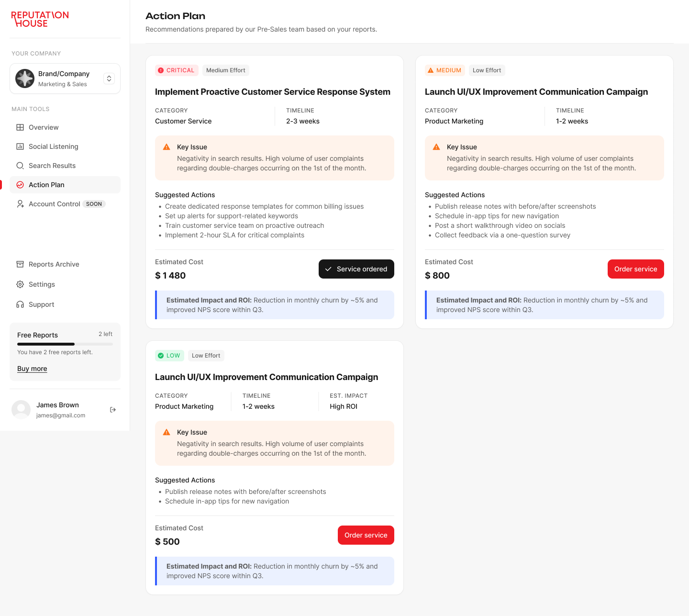Open Support from sidebar
The width and height of the screenshot is (689, 616).
65,304
